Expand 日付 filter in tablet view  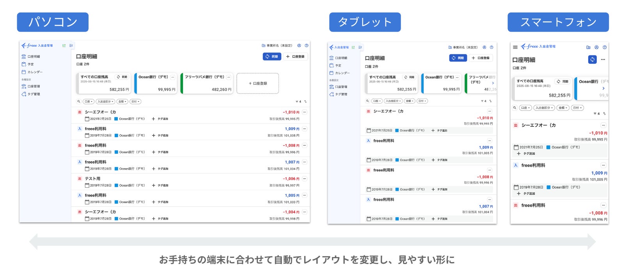(x=422, y=101)
